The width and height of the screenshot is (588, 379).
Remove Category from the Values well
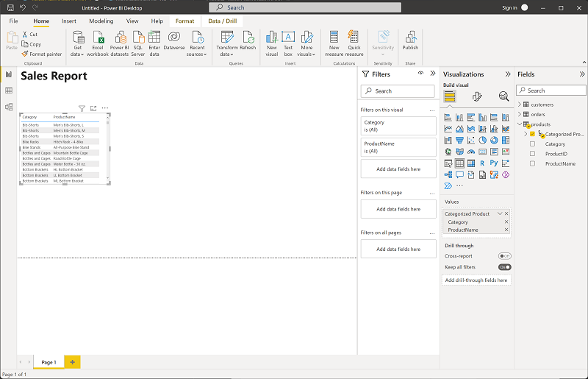[506, 222]
